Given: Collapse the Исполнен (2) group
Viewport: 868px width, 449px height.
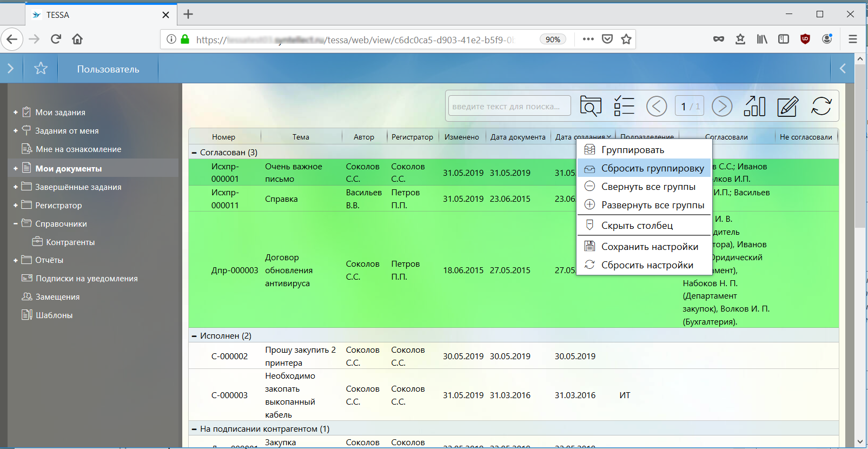Looking at the screenshot, I should coord(194,336).
